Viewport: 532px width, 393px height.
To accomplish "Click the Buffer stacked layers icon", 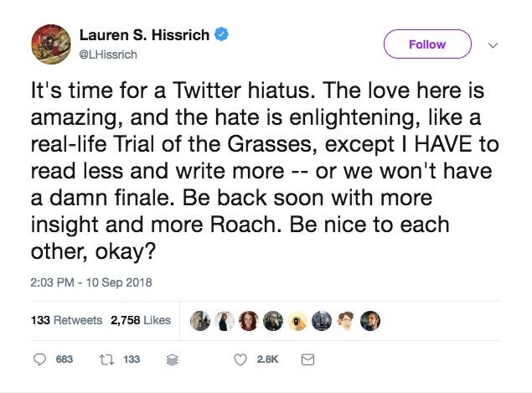I will pyautogui.click(x=173, y=359).
